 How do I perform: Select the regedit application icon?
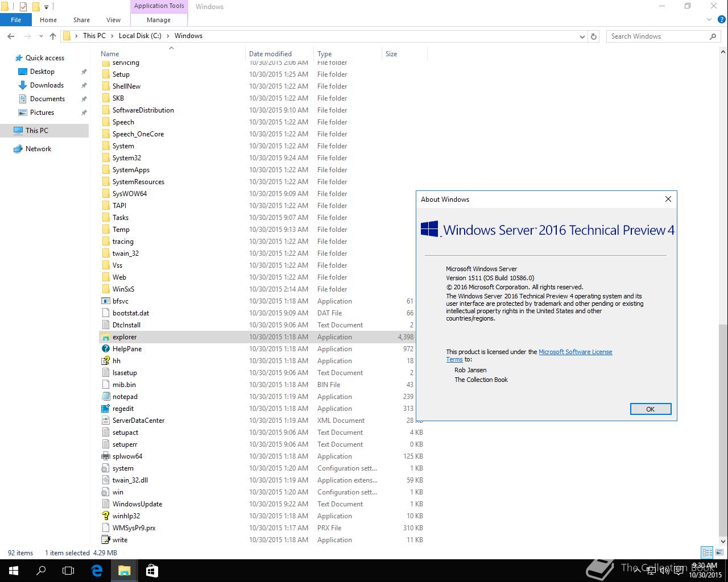tap(105, 409)
